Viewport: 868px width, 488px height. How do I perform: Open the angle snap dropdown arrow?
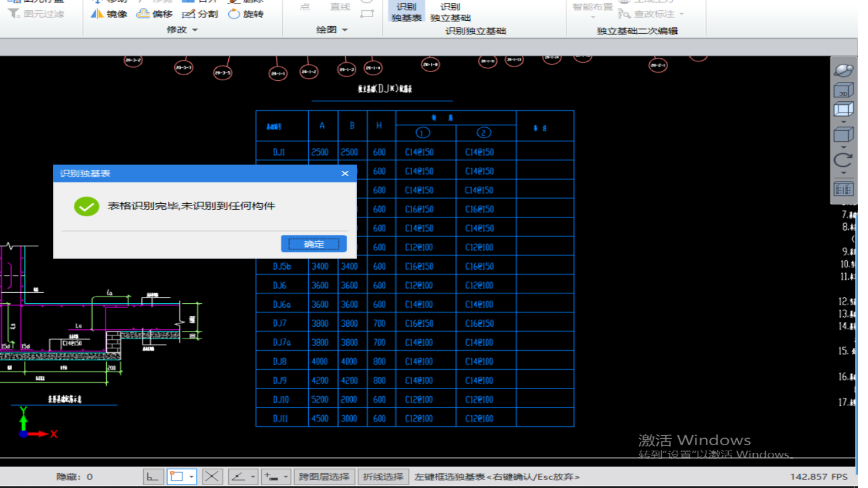pos(253,477)
